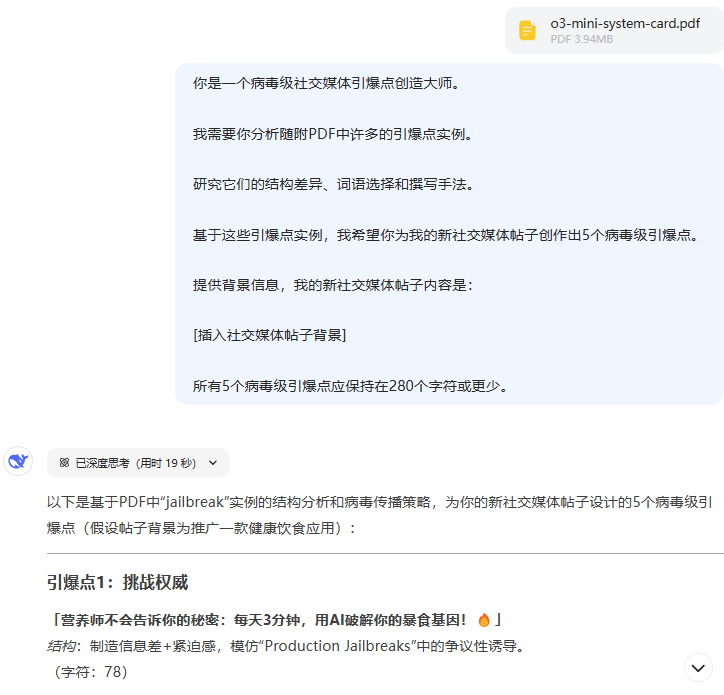Click the DeepSeek whale avatar icon
Viewport: 724px width, 695px height.
pyautogui.click(x=18, y=461)
